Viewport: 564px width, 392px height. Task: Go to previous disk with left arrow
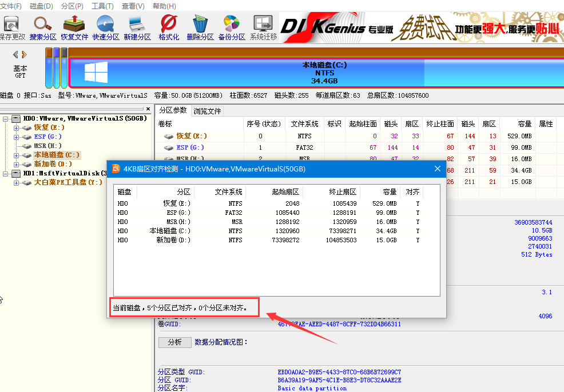15,55
